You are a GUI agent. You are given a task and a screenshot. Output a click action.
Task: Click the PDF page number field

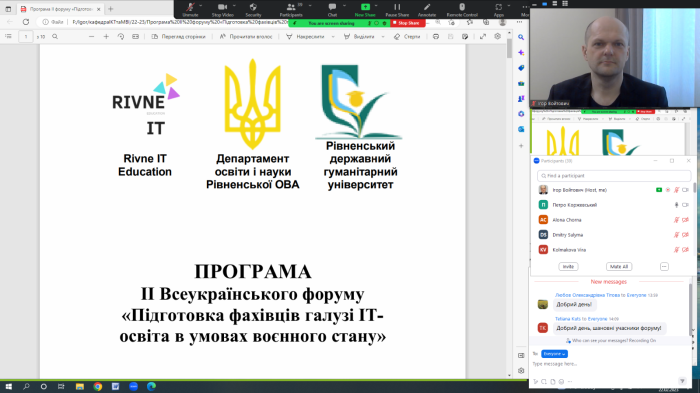pos(26,37)
